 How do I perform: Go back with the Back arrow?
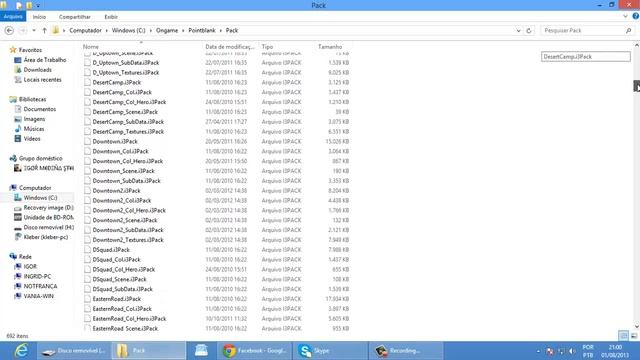9,31
